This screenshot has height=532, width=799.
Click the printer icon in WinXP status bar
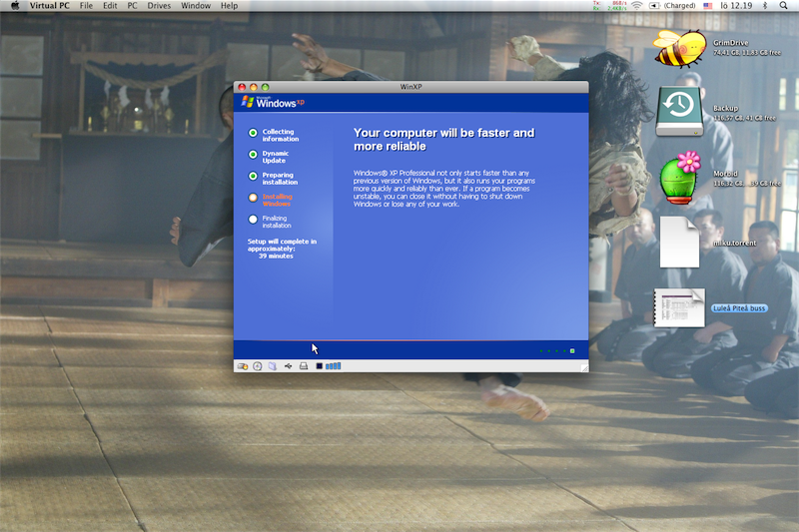point(304,366)
